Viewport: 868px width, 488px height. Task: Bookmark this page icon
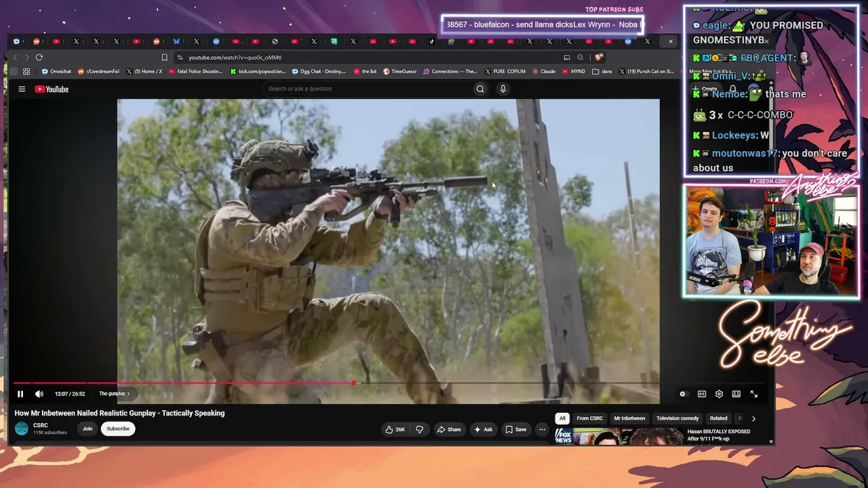click(164, 58)
